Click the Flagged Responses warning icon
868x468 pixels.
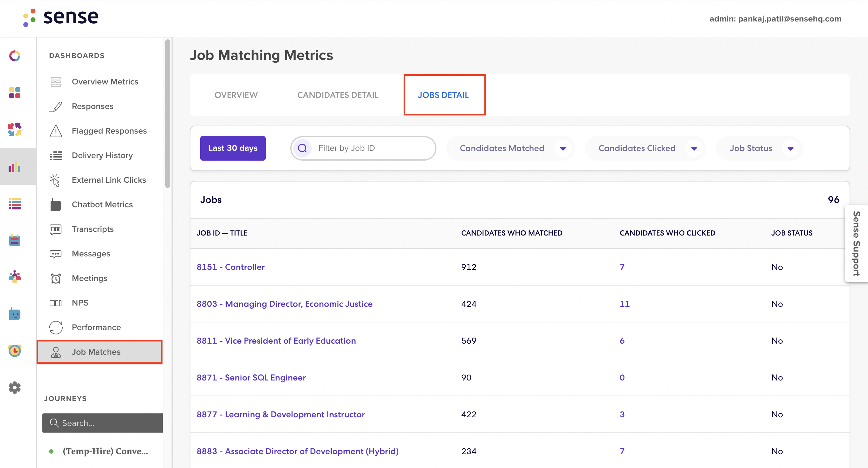click(56, 131)
